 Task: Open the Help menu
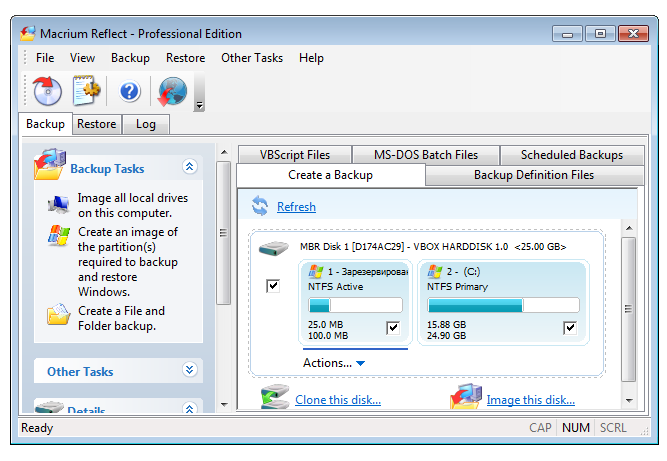tap(311, 58)
